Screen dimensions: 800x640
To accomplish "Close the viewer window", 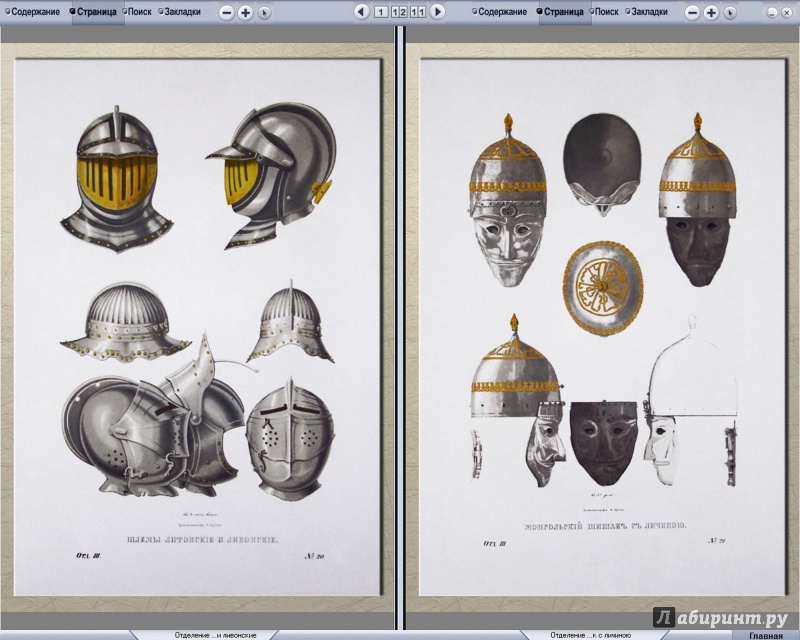I will tap(787, 13).
